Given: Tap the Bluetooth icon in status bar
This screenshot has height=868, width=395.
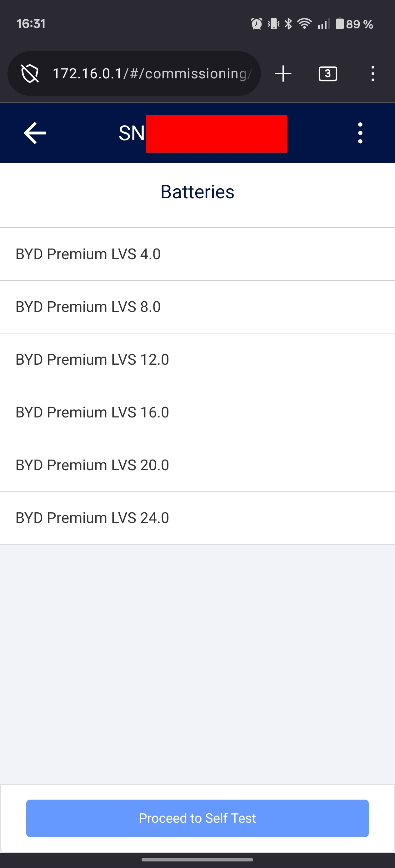Looking at the screenshot, I should tap(288, 24).
